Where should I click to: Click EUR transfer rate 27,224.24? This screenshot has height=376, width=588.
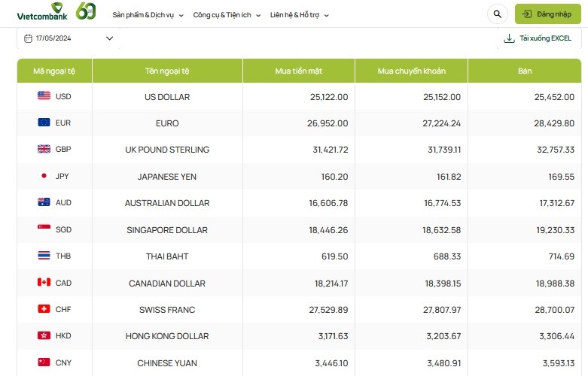[441, 123]
